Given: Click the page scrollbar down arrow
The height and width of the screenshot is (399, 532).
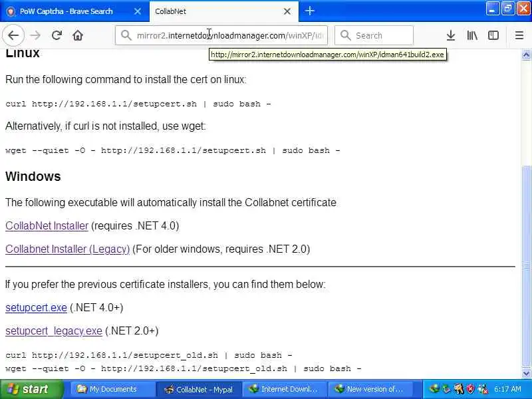Looking at the screenshot, I should click(x=526, y=374).
